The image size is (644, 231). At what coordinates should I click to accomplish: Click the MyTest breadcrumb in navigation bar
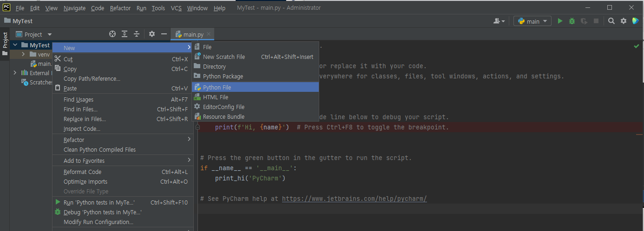point(18,21)
